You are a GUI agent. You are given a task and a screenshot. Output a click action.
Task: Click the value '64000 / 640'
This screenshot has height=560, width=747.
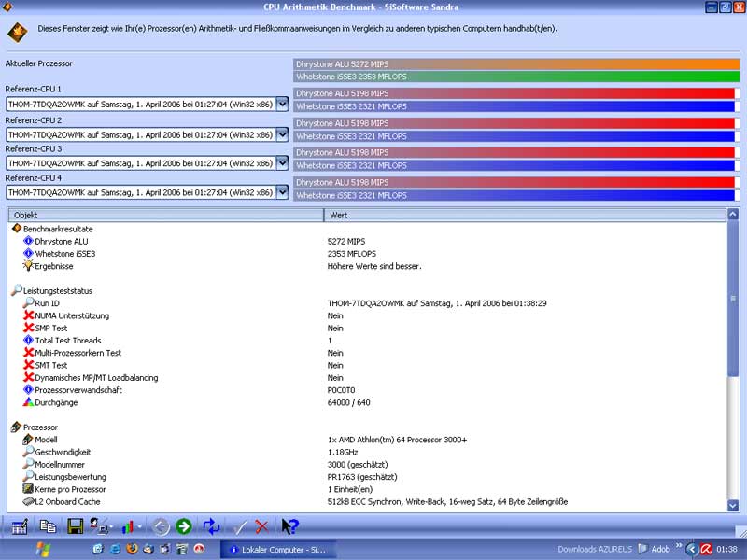click(x=348, y=402)
